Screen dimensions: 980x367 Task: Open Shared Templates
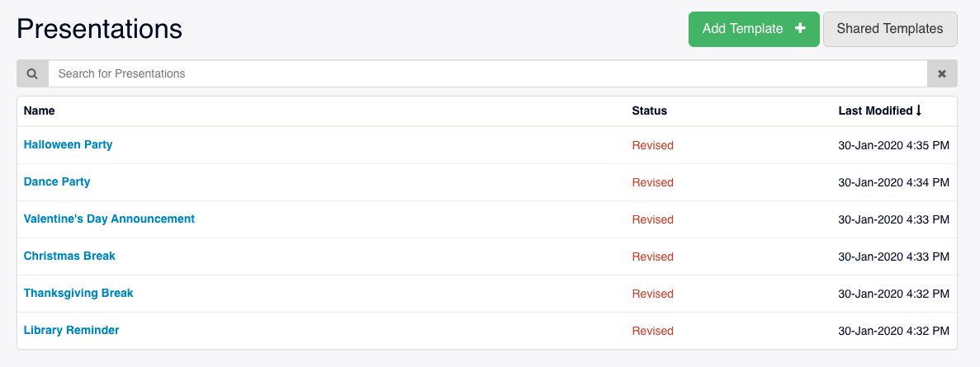point(889,29)
